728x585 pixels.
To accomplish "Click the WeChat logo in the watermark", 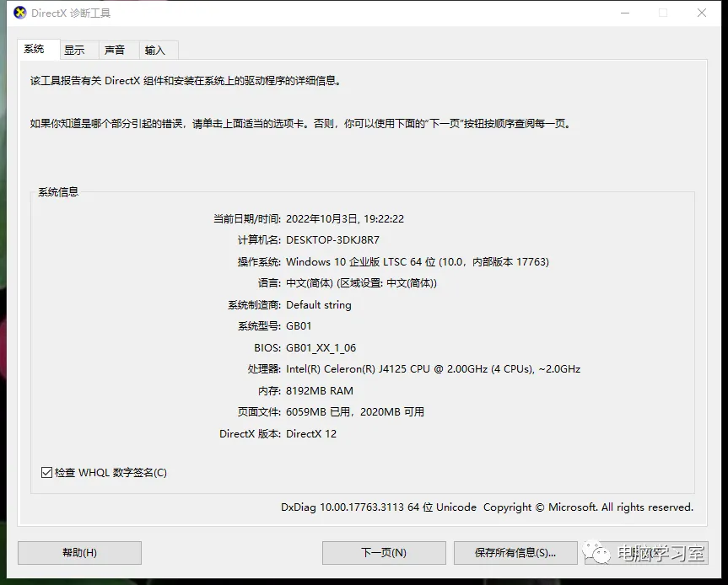I will (601, 553).
